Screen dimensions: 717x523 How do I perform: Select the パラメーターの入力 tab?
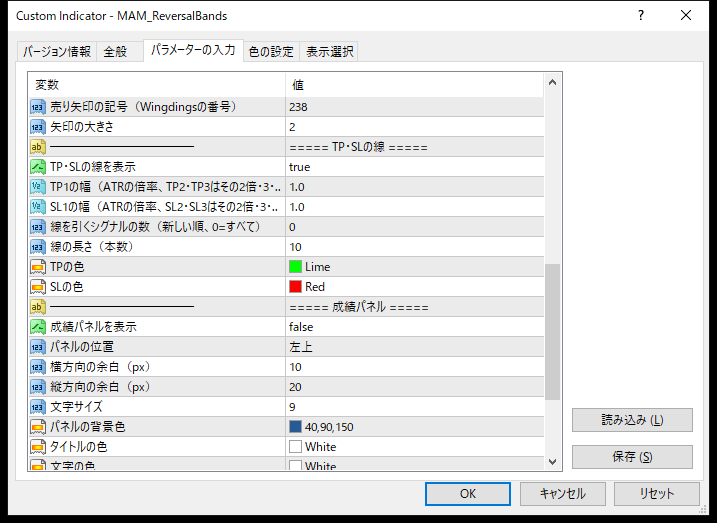[193, 50]
